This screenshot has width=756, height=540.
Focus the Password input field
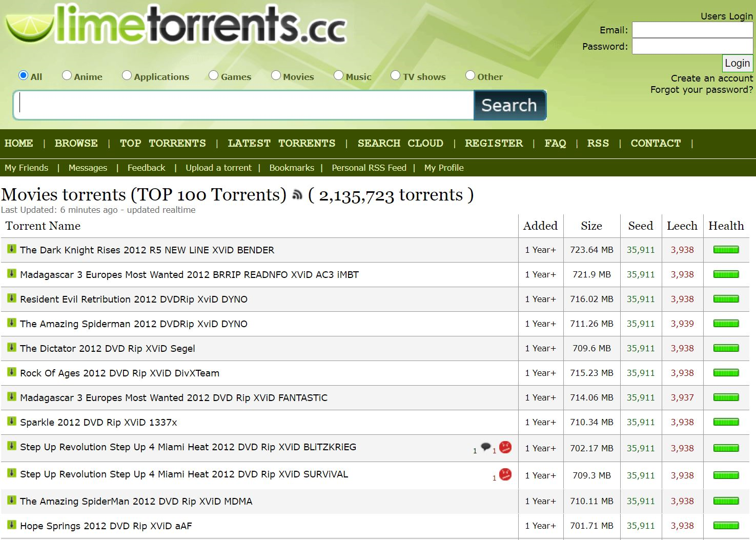coord(692,46)
